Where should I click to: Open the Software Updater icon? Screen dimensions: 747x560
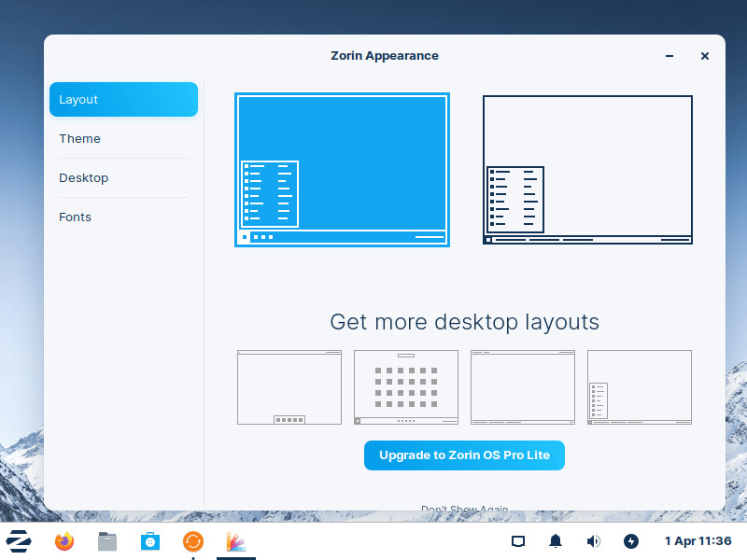coord(193,541)
